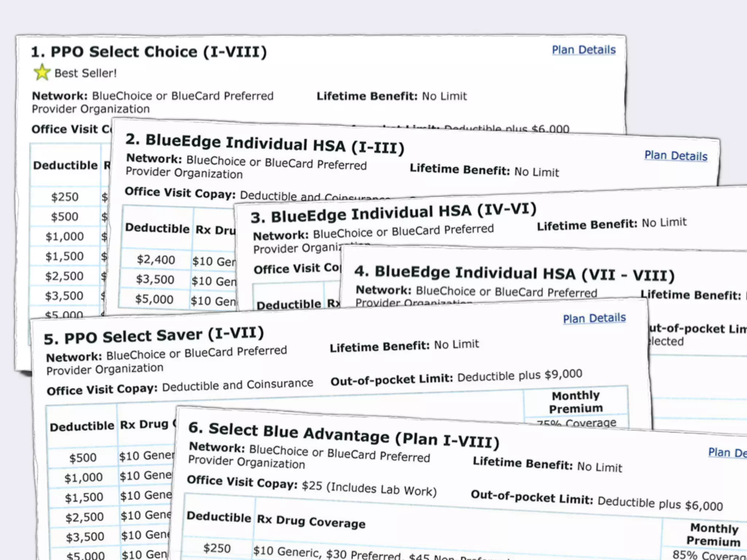Click the Best Seller star icon

42,72
